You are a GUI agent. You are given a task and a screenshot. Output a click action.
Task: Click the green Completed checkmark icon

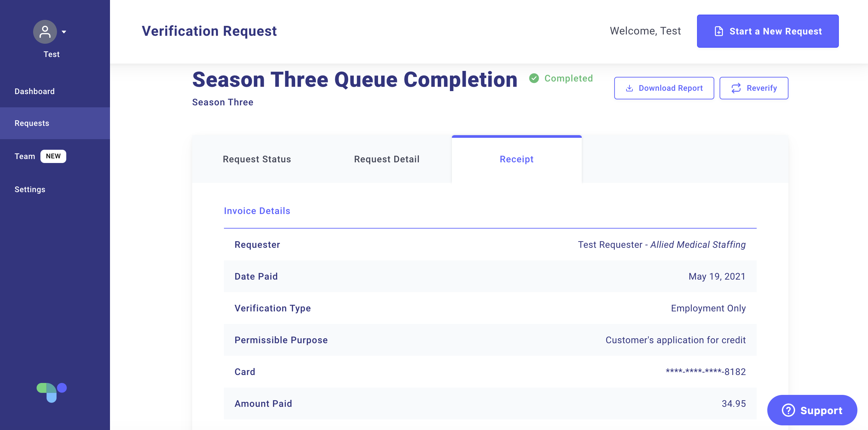pyautogui.click(x=534, y=78)
